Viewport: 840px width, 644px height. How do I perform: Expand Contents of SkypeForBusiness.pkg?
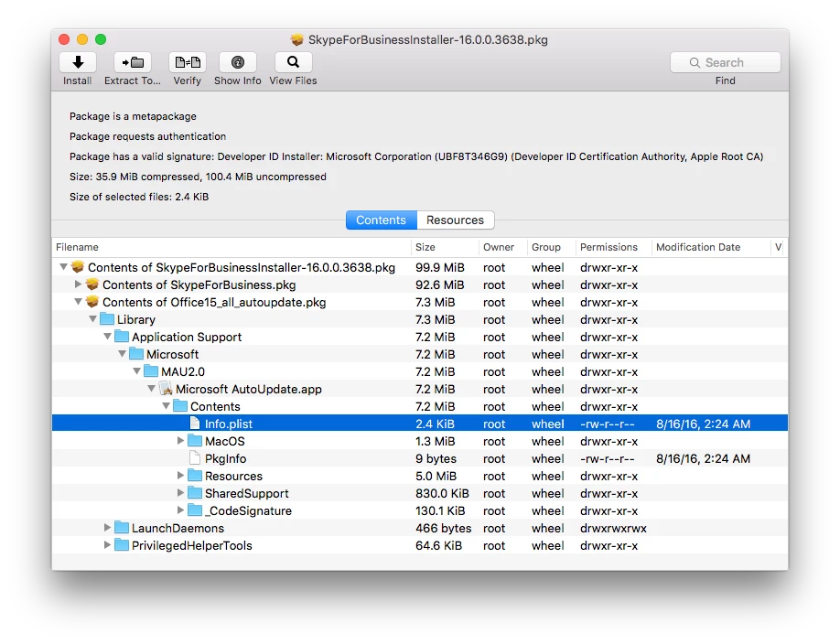tap(78, 284)
